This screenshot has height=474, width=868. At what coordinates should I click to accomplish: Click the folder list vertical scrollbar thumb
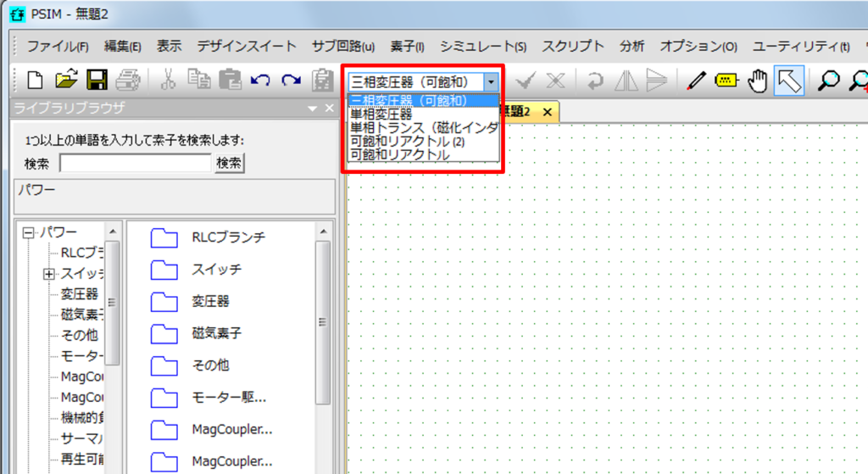(x=323, y=322)
